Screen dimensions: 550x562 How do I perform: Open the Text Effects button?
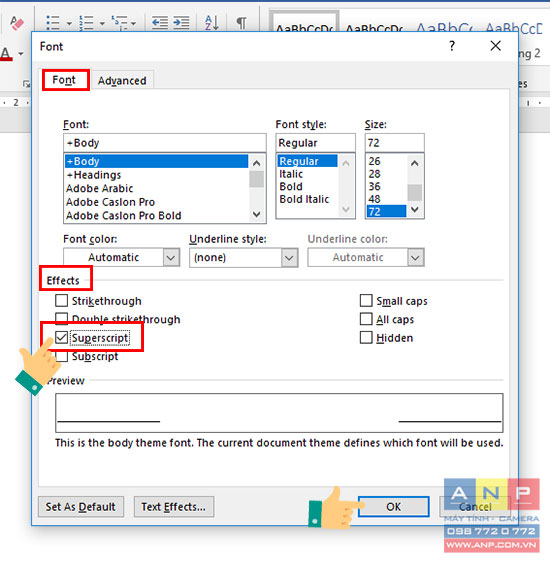pos(174,506)
